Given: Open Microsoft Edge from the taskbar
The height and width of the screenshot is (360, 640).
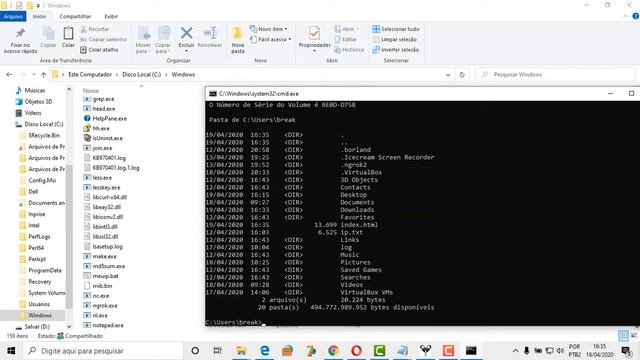Looking at the screenshot, I should (x=264, y=351).
